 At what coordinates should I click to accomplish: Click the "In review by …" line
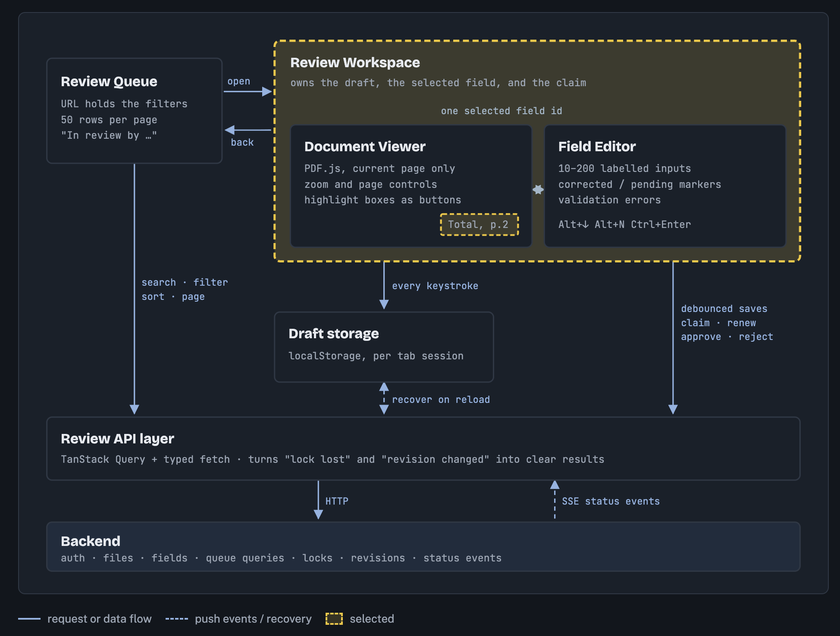(x=109, y=135)
